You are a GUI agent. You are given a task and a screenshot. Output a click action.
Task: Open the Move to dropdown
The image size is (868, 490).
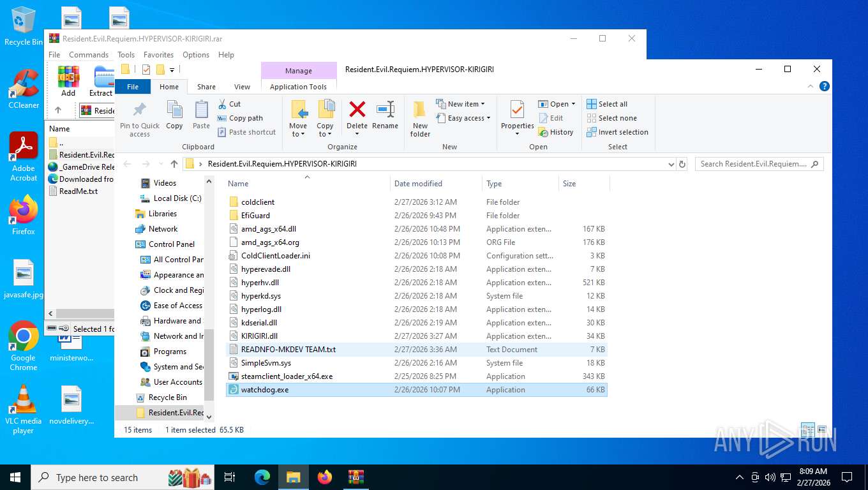(x=298, y=130)
